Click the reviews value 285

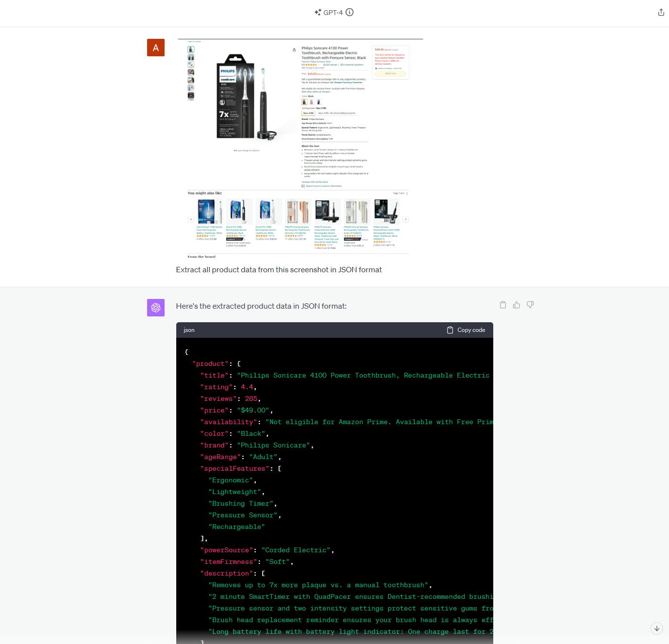(251, 399)
